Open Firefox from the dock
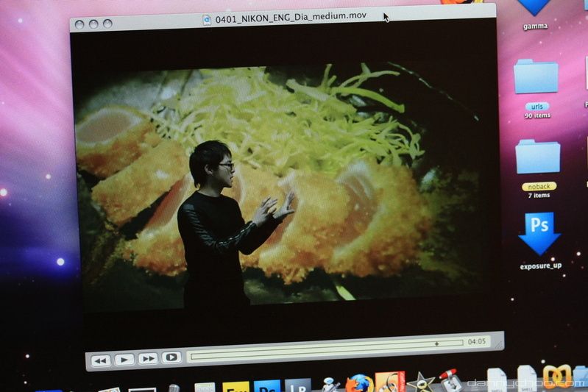The image size is (588, 392). [x=360, y=384]
